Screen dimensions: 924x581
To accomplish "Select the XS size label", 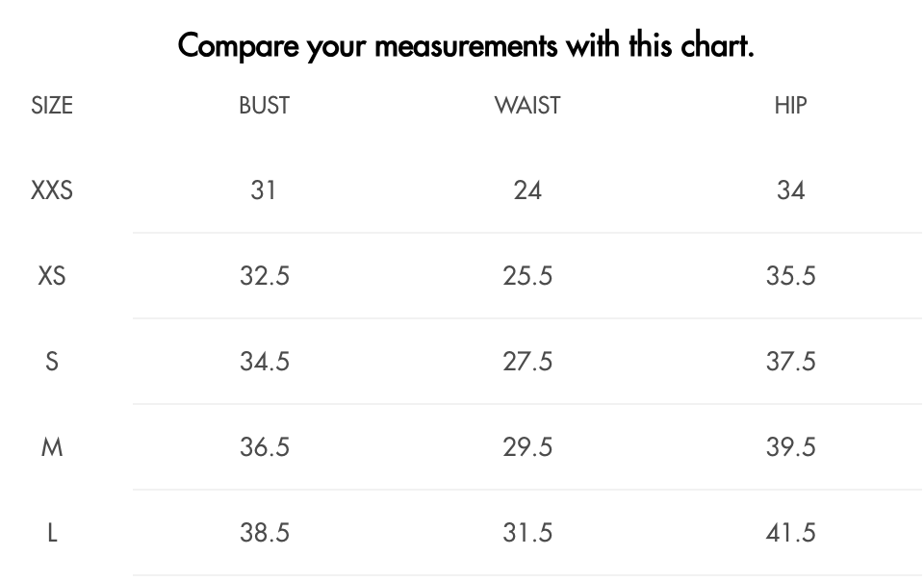I will (52, 276).
